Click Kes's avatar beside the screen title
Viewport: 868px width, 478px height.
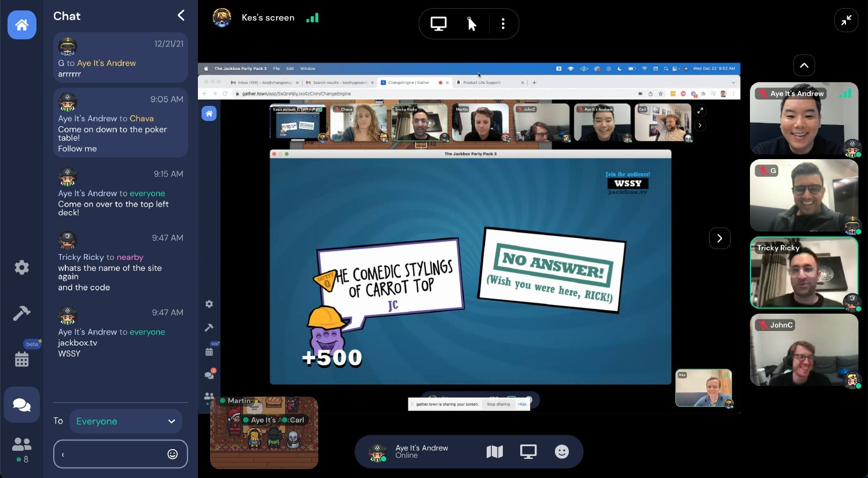222,18
